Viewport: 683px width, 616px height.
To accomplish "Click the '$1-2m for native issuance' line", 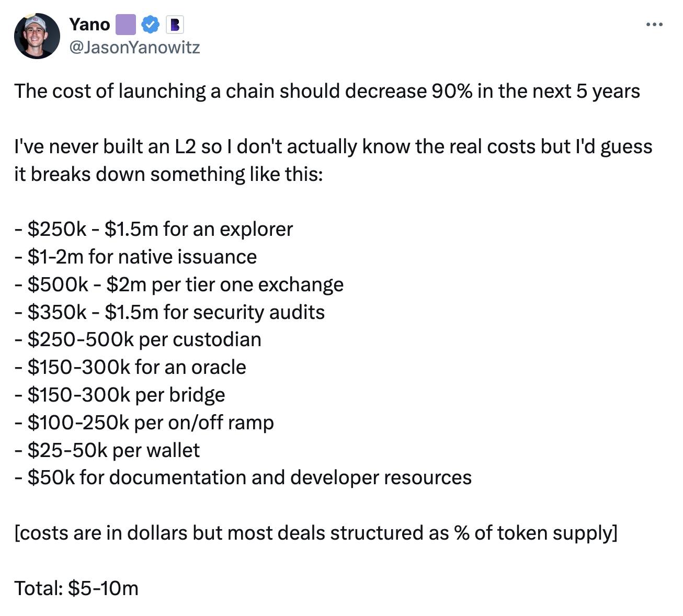I will (136, 257).
